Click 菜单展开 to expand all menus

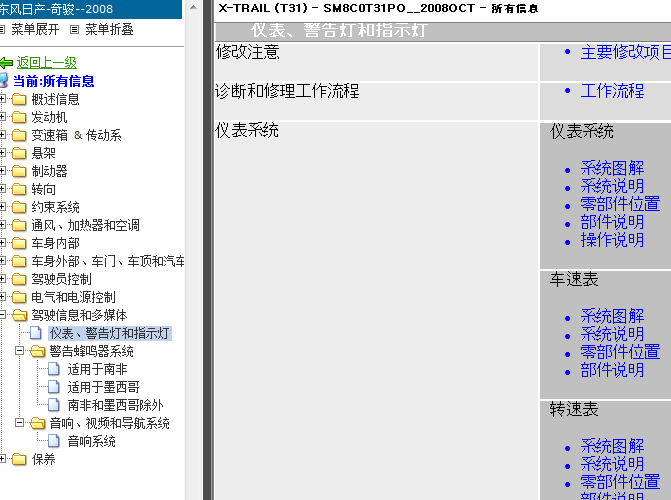[34, 29]
